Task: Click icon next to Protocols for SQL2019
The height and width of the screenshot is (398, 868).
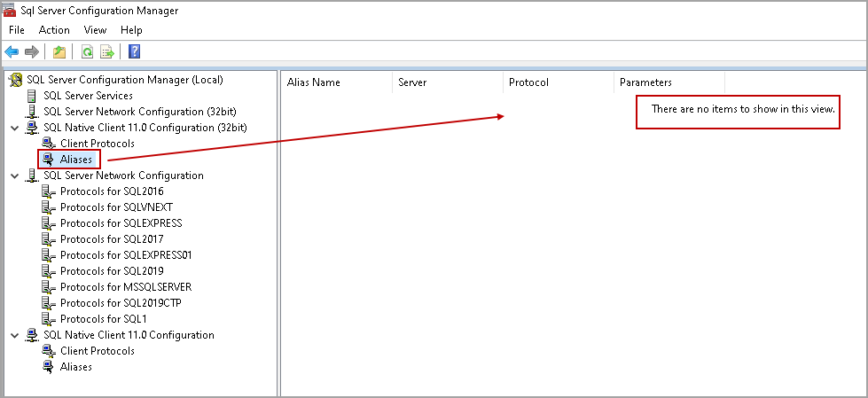Action: [49, 271]
